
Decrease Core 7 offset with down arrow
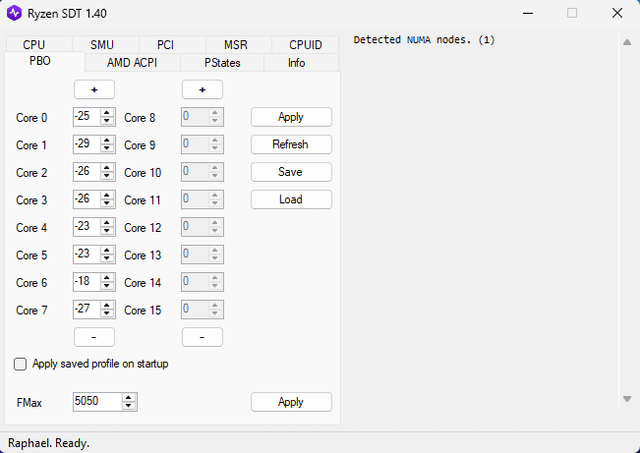pos(107,314)
